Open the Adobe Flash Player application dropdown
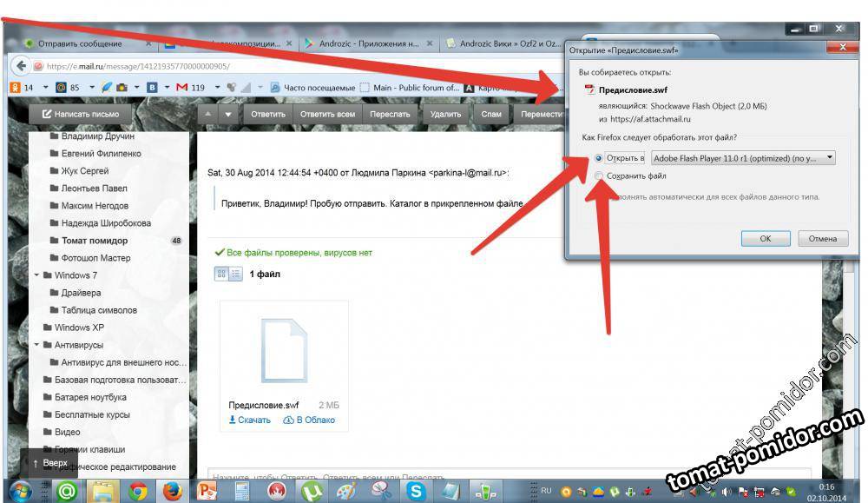Image resolution: width=868 pixels, height=503 pixels. (742, 158)
